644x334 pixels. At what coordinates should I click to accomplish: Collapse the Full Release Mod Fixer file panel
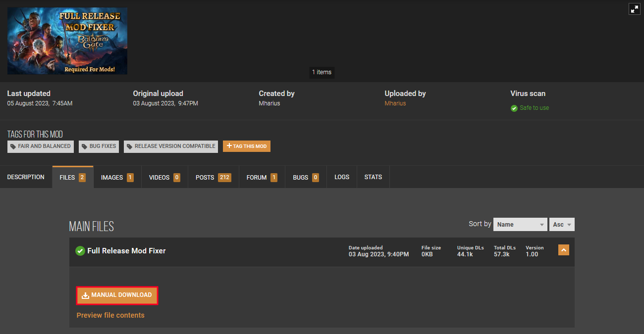(x=564, y=250)
